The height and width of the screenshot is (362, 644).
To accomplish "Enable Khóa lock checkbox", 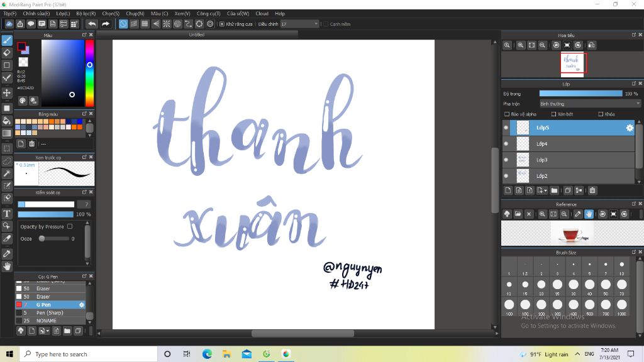I will coord(601,114).
